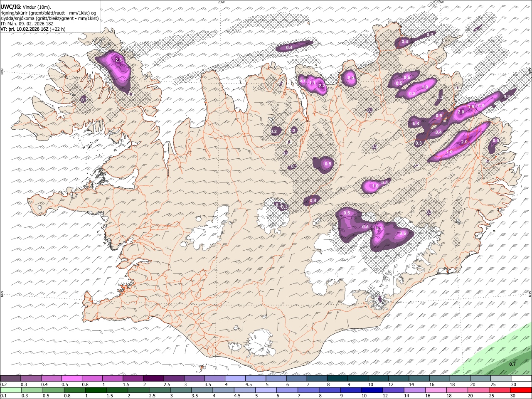This screenshot has width=532, height=399.
Task: Pick the pale grey 25 swatch in snow scale
Action: click(x=501, y=379)
